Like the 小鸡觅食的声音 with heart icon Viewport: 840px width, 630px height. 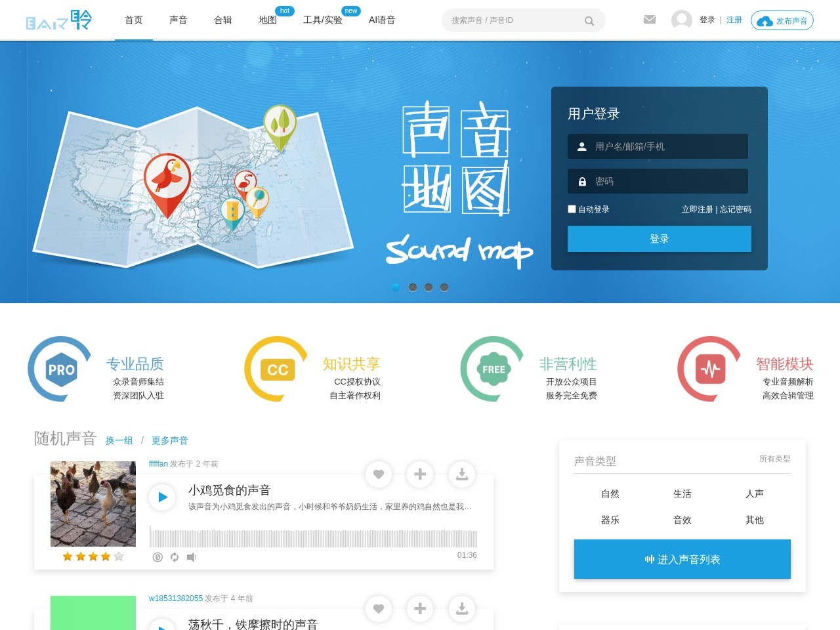click(x=379, y=474)
